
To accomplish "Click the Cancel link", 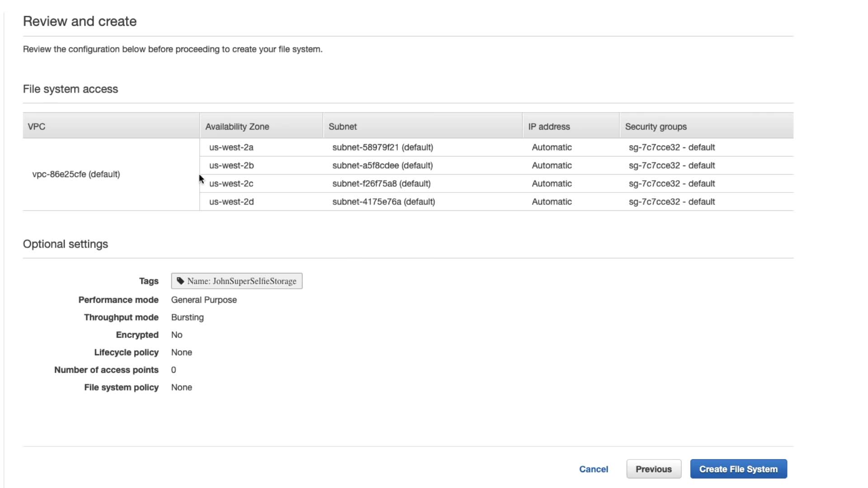I will (593, 469).
